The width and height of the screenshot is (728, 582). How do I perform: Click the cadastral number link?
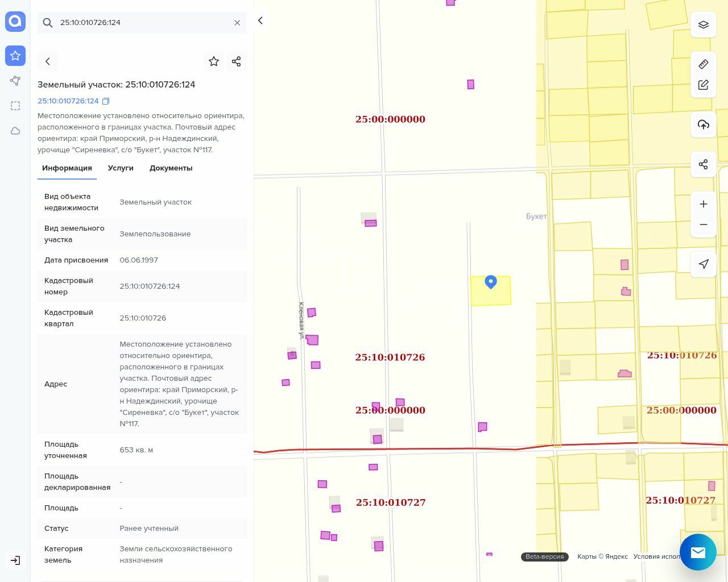coord(68,101)
